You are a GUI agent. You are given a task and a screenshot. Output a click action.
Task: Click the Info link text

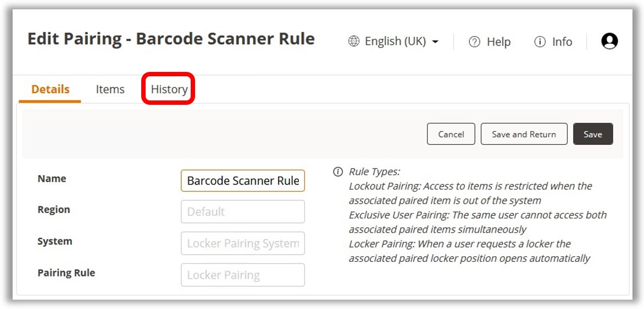pos(562,42)
